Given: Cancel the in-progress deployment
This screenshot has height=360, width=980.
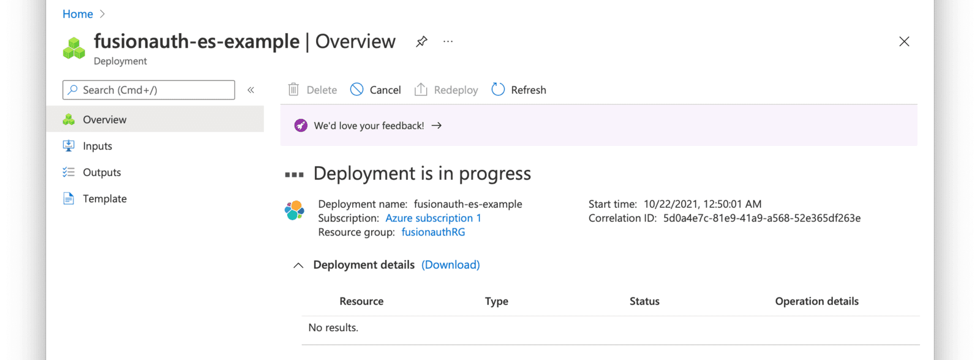Looking at the screenshot, I should tap(375, 90).
